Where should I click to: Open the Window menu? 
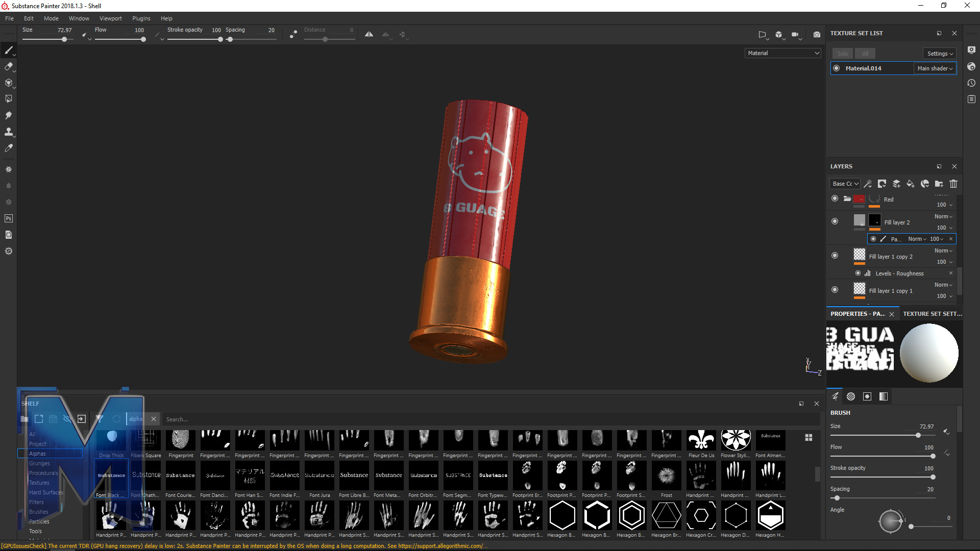pos(79,18)
